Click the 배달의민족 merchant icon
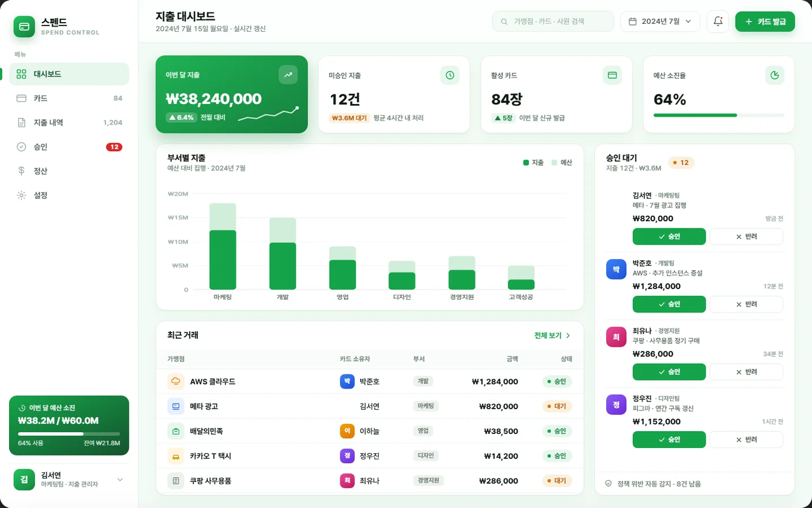Screen dimensions: 812x508 point(176,431)
